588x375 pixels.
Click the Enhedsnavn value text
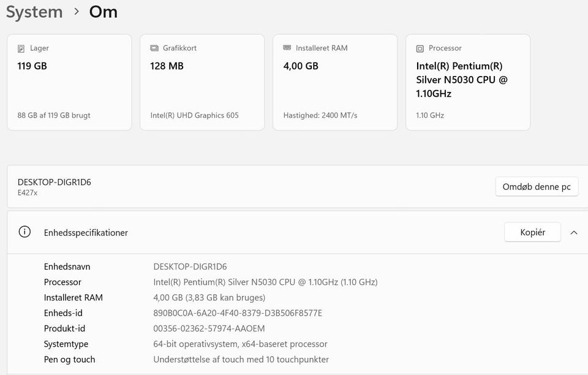[190, 267]
